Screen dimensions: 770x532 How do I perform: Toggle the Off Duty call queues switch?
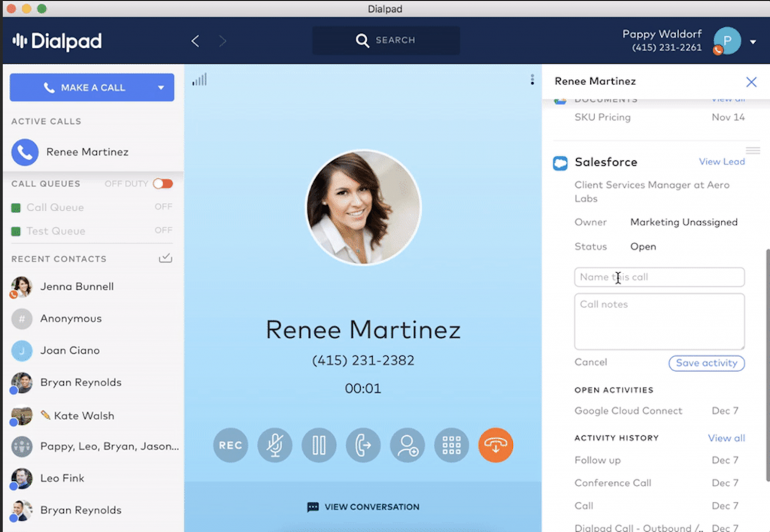pos(162,183)
